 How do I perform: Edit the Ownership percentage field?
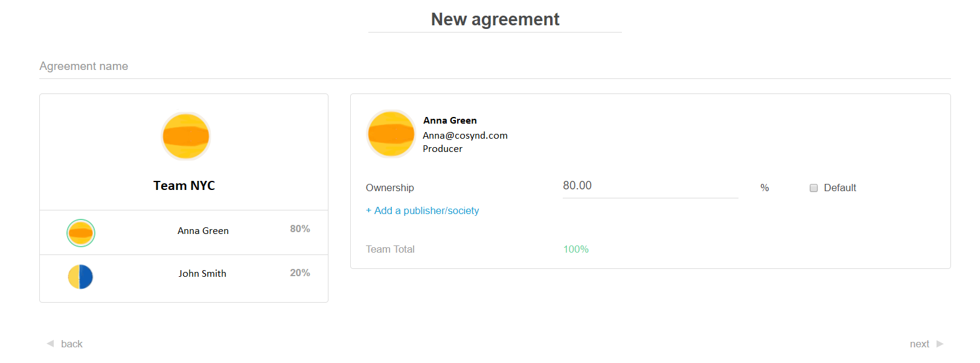point(650,186)
